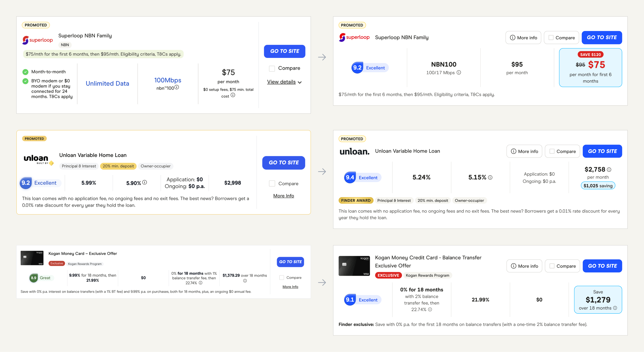This screenshot has height=352, width=644.
Task: Click the unloan. logo in the 5.24% card
Action: 354,151
